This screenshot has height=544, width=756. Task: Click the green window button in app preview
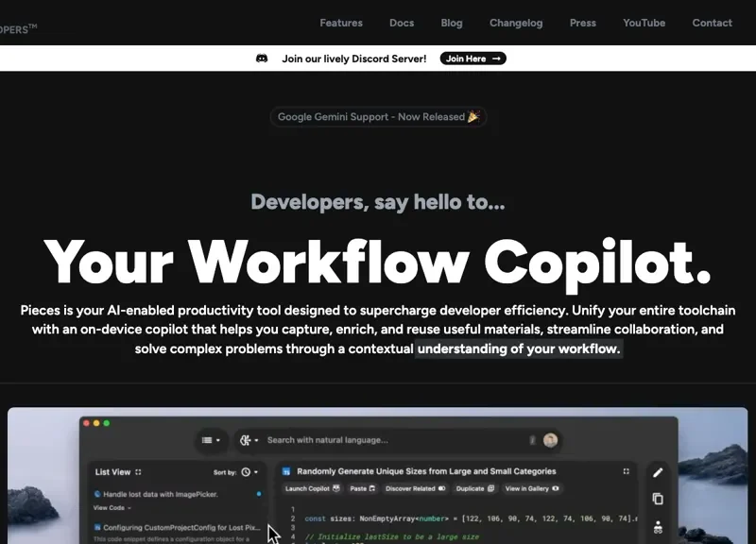tap(107, 423)
